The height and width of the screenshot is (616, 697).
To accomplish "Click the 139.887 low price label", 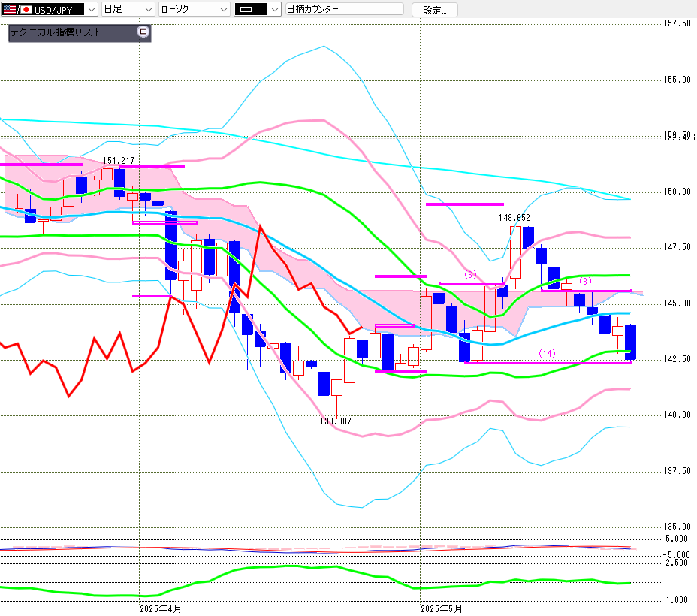I will [x=336, y=421].
